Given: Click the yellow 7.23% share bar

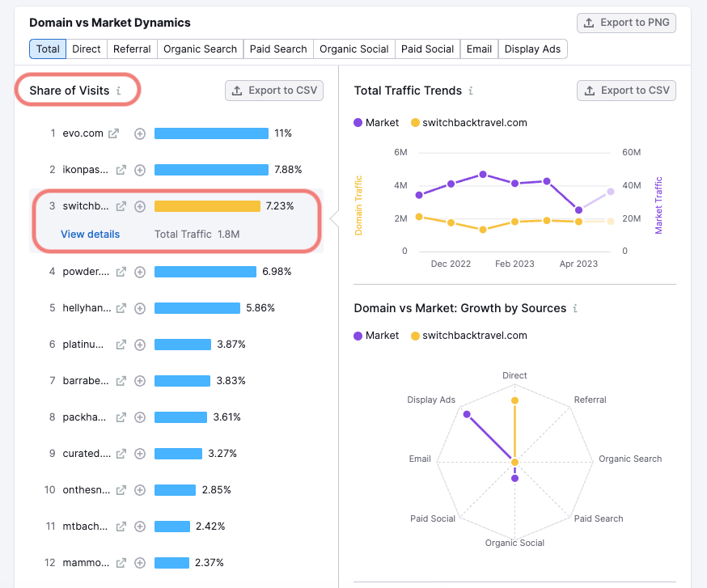Looking at the screenshot, I should click(x=207, y=206).
